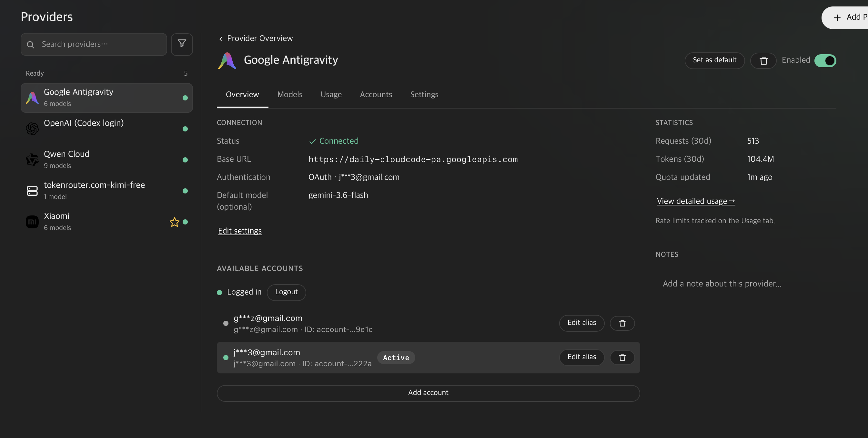Open the Usage tab

(331, 94)
